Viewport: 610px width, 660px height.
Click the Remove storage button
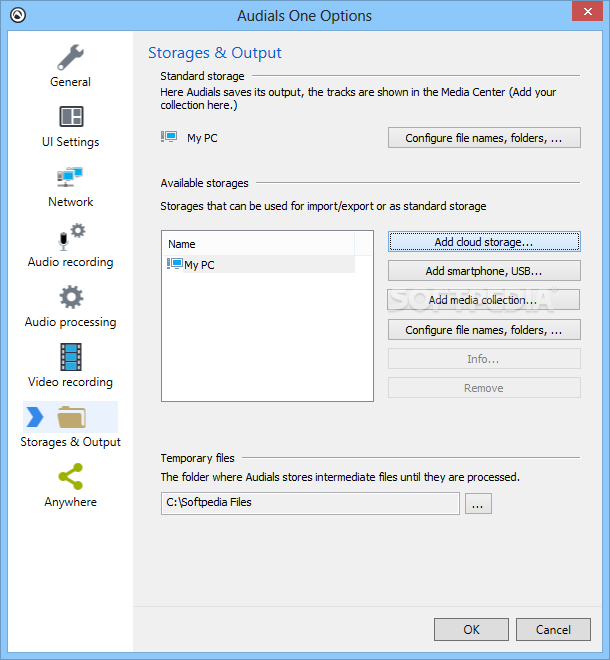click(484, 388)
